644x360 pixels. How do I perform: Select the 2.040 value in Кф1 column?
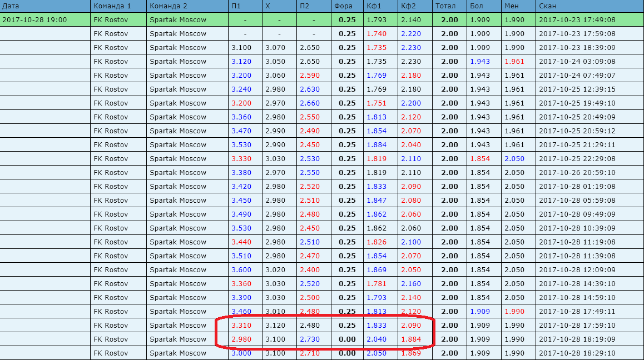click(377, 339)
